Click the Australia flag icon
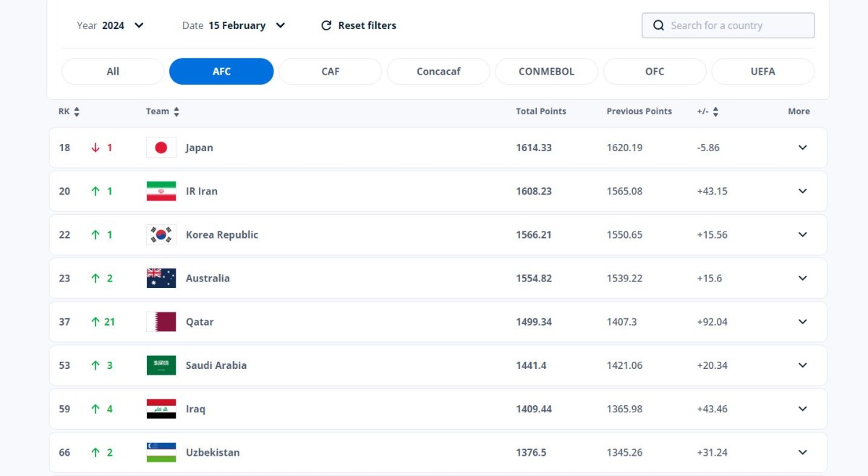The width and height of the screenshot is (868, 476). point(161,279)
